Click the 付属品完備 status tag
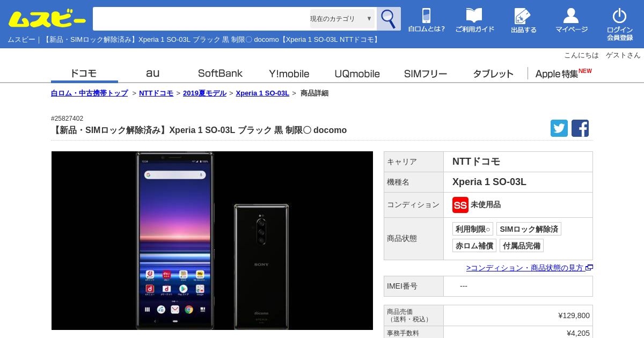The image size is (644, 338). (522, 246)
